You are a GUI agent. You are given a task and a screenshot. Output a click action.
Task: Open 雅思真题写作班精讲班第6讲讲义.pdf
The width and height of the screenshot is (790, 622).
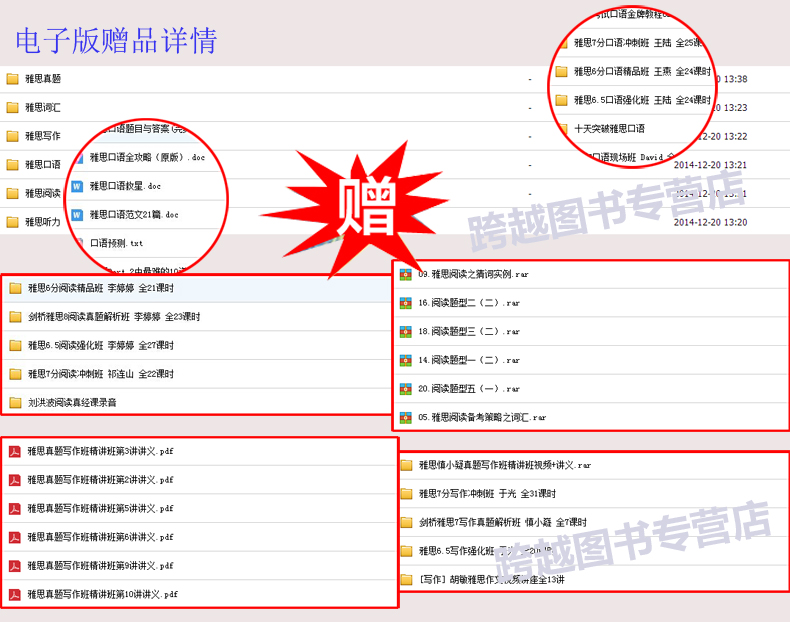coord(100,537)
